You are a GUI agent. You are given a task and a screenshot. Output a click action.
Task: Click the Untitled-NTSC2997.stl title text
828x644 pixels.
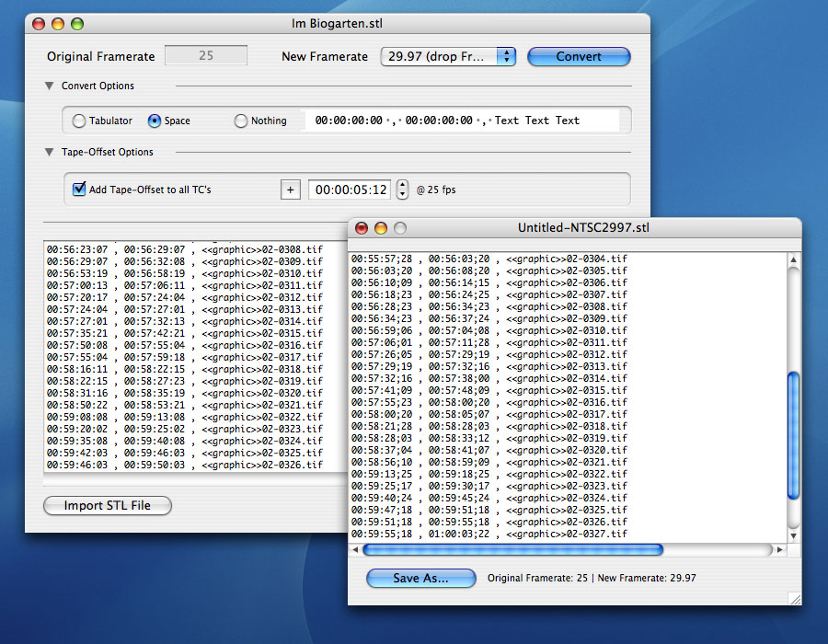click(x=583, y=227)
